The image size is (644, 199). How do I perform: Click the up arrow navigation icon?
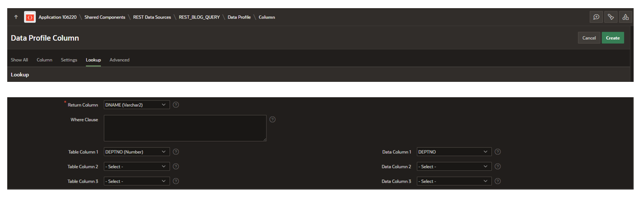click(x=16, y=17)
